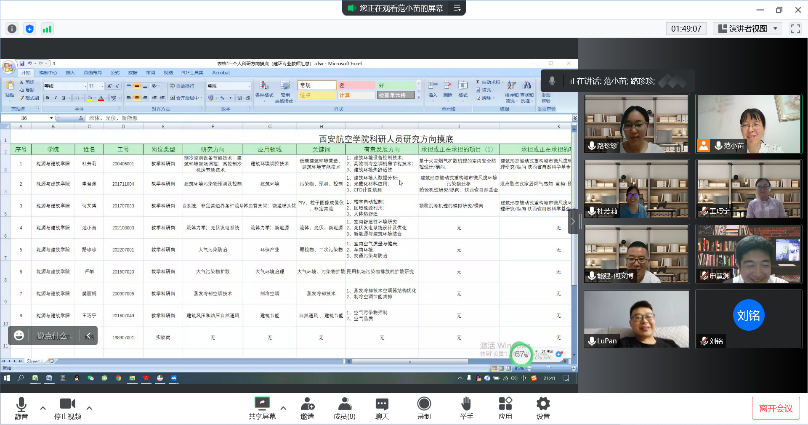Click the red Leave Meeting button
Viewport: 808px width, 425px height.
coord(775,408)
